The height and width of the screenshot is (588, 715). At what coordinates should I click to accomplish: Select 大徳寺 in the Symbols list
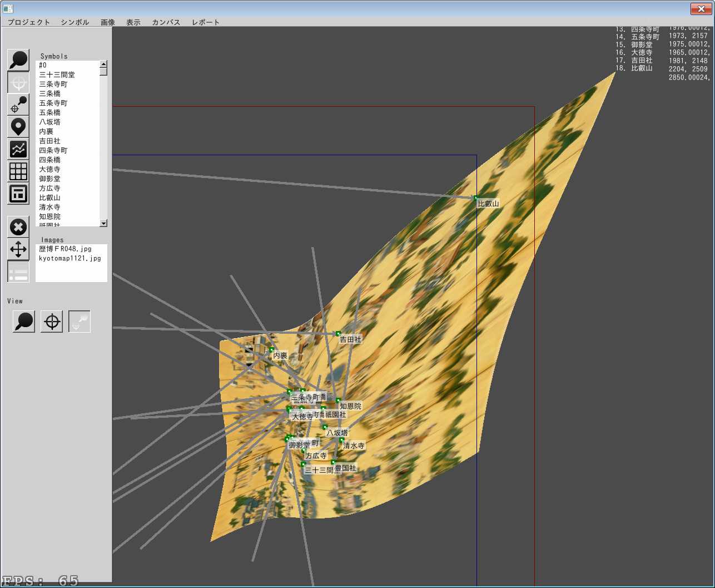67,169
